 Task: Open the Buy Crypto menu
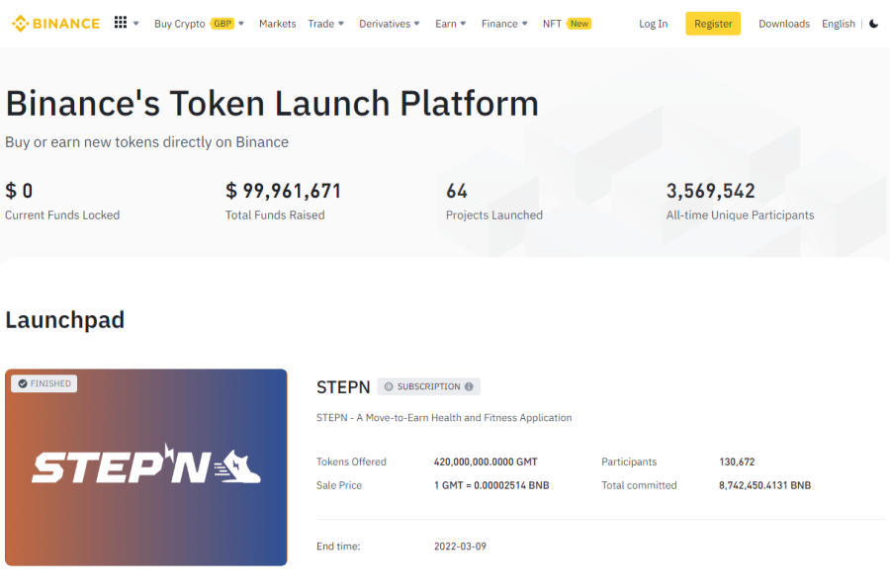pos(179,24)
